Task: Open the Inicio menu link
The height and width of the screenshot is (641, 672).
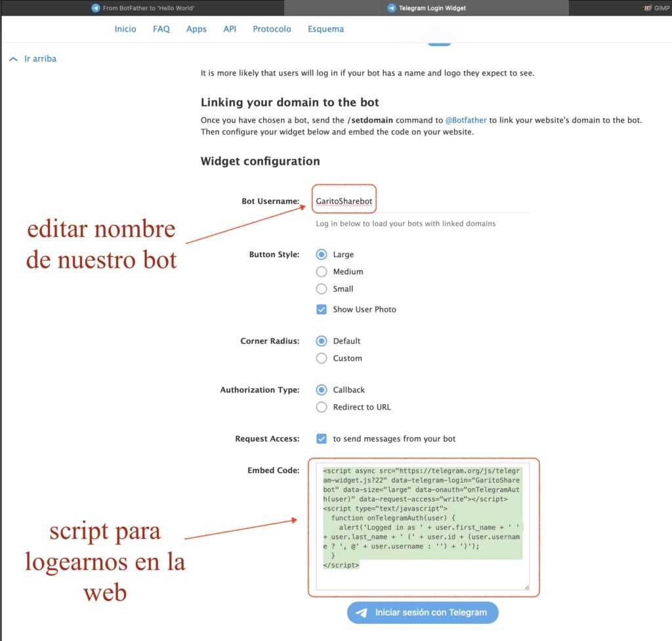Action: [125, 29]
